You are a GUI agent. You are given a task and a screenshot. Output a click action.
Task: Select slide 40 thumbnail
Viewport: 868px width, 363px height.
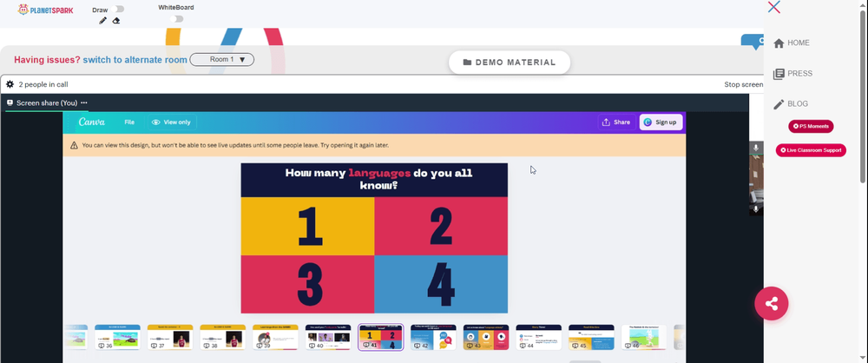pyautogui.click(x=328, y=338)
